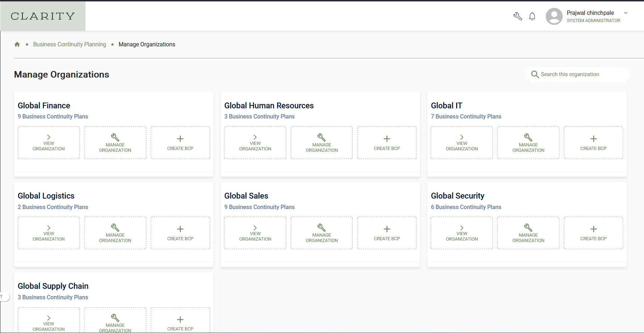Click the Search this organization field
Image resolution: width=644 pixels, height=333 pixels.
[x=578, y=74]
